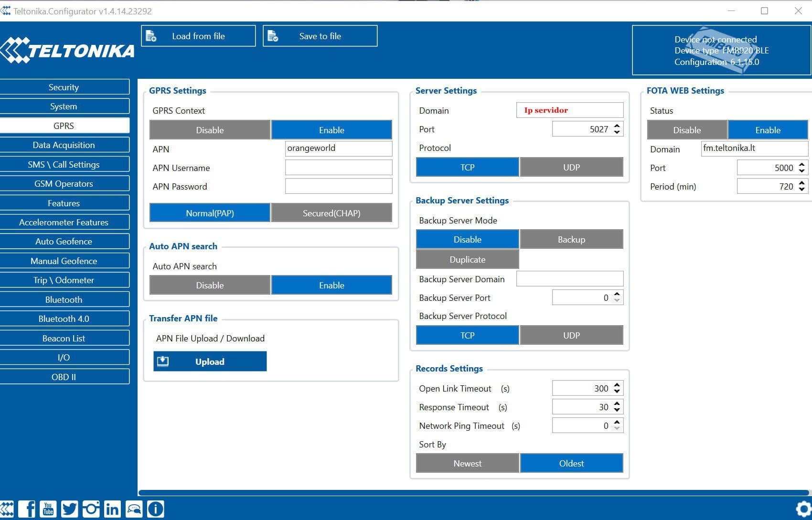The height and width of the screenshot is (520, 812).
Task: Decrease the FOTA Period value
Action: tap(802, 190)
